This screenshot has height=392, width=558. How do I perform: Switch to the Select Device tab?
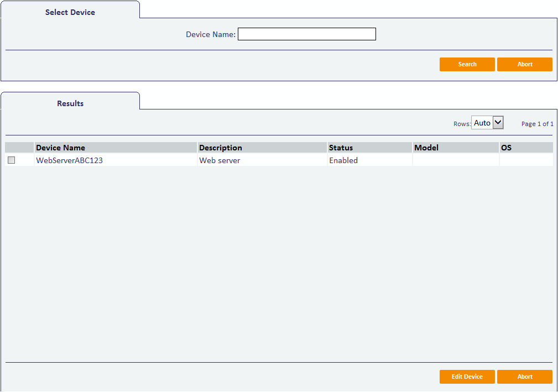click(x=70, y=12)
